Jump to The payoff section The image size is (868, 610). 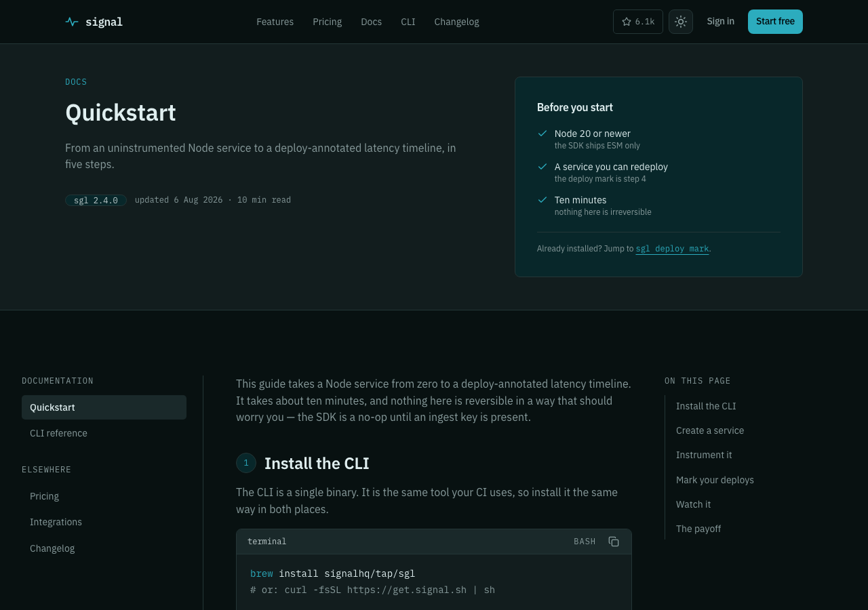point(698,529)
